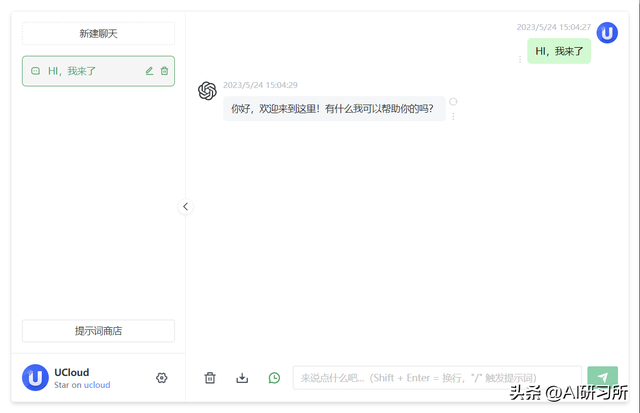Follow the ucloud link
Viewport: 640px width, 413px height.
point(97,385)
